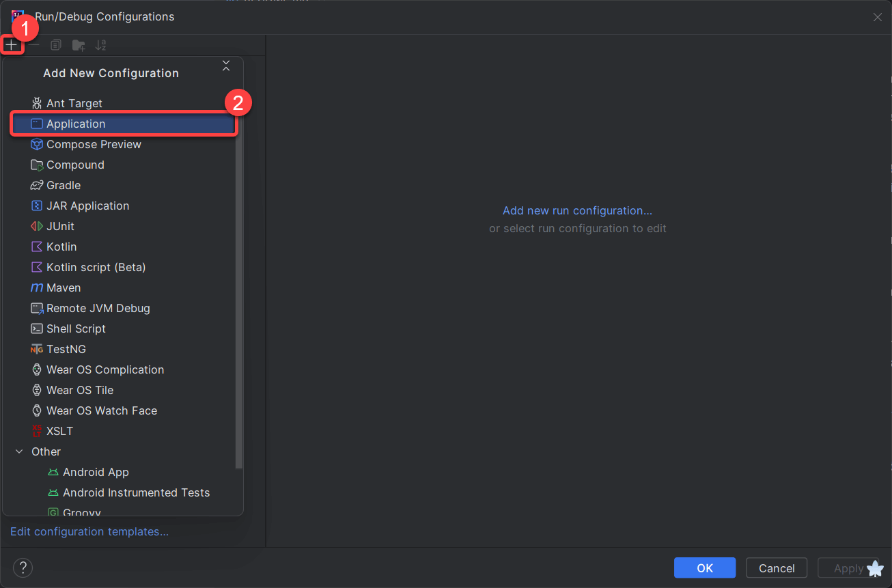Select the Other group label
892x588 pixels.
[46, 451]
